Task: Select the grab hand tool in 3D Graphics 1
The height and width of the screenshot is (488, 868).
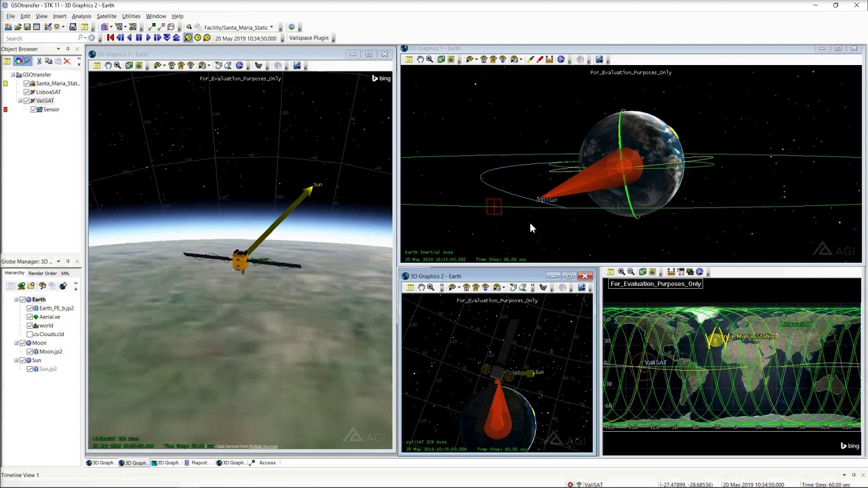Action: (x=420, y=60)
